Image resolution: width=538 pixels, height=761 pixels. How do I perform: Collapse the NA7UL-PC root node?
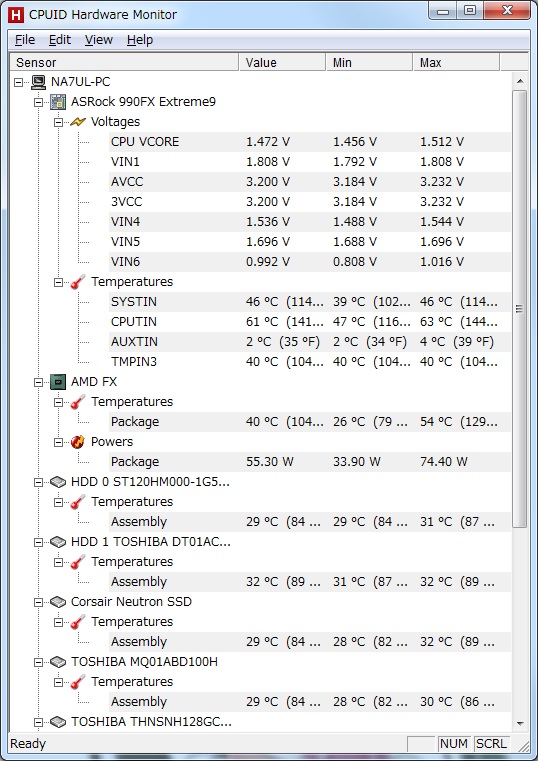tap(19, 82)
